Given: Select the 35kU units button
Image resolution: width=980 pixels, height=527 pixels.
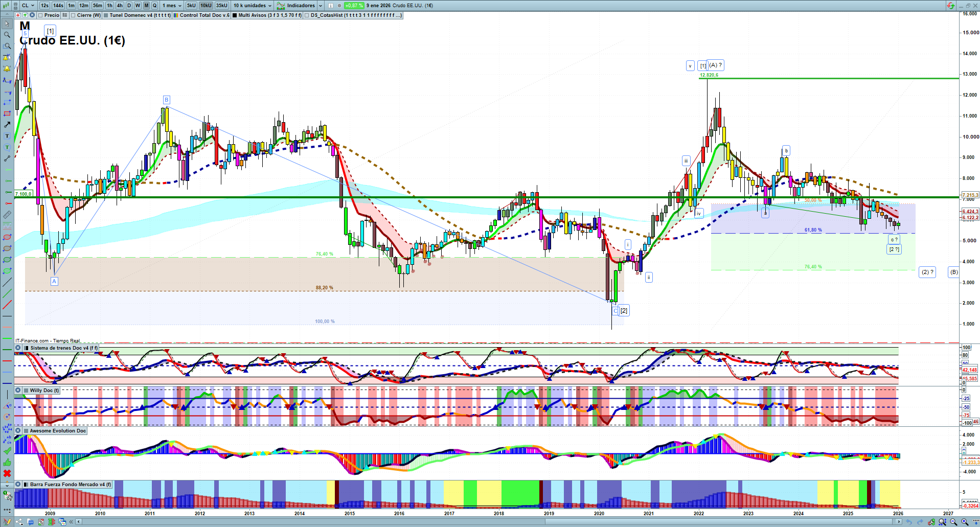Looking at the screenshot, I should click(221, 6).
